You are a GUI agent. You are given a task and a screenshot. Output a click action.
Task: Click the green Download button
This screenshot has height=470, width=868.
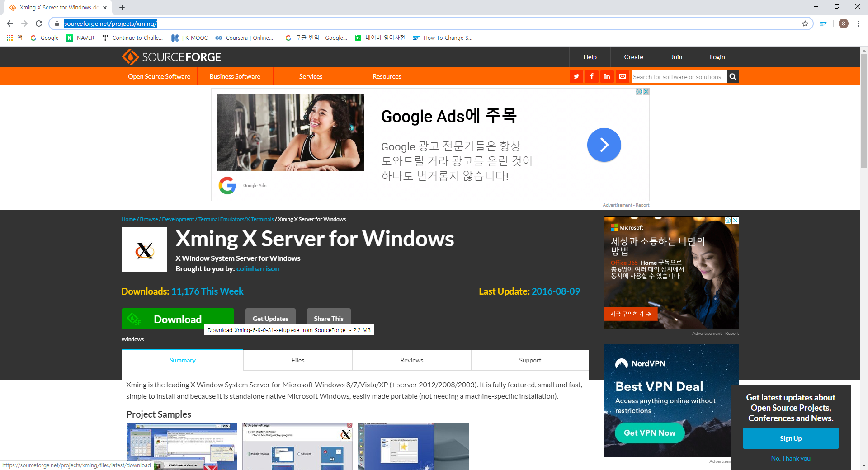pyautogui.click(x=178, y=319)
